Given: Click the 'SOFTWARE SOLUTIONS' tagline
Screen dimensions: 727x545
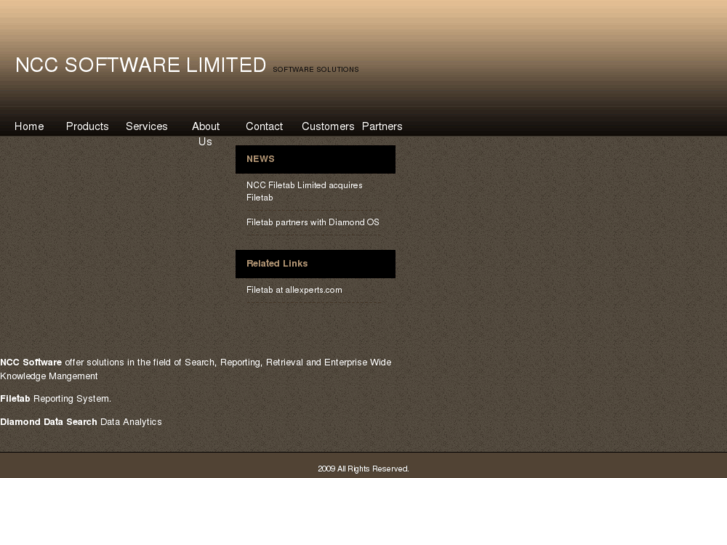Looking at the screenshot, I should (x=316, y=69).
